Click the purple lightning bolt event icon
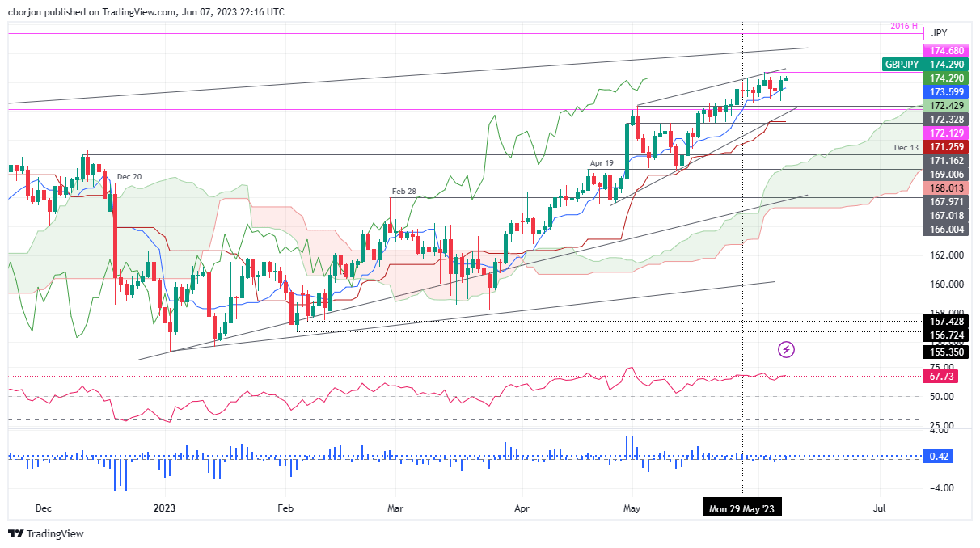This screenshot has width=980, height=548. [786, 350]
